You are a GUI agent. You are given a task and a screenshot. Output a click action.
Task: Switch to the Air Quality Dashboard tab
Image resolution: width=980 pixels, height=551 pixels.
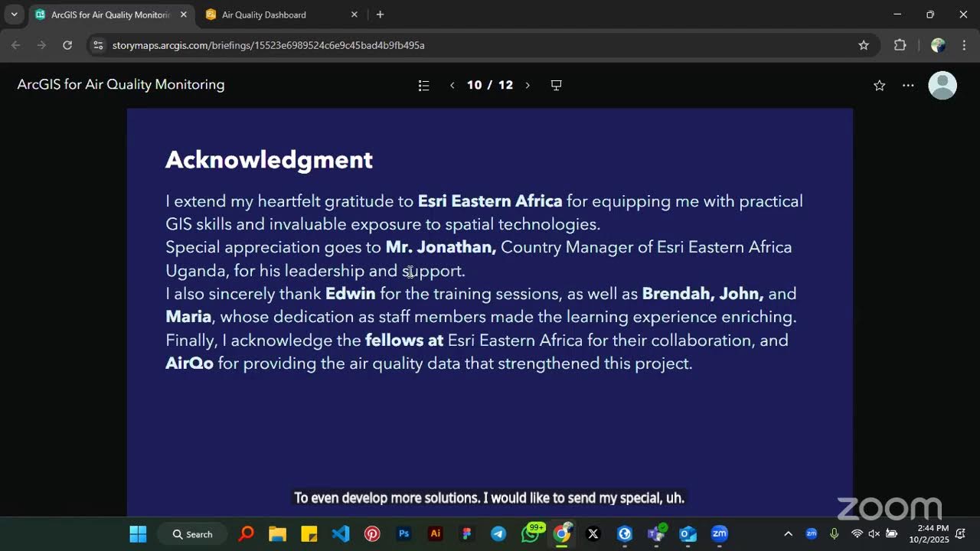(282, 15)
